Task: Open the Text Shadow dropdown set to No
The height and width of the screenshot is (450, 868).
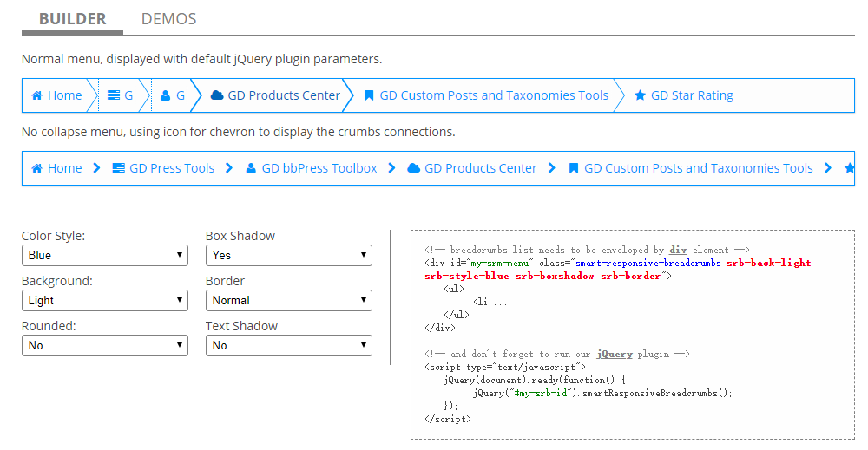Action: coord(289,345)
